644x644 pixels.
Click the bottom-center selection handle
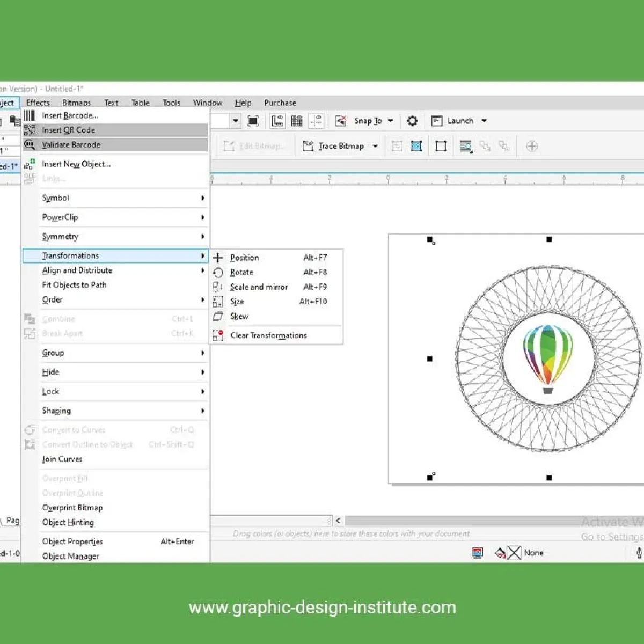coord(549,478)
